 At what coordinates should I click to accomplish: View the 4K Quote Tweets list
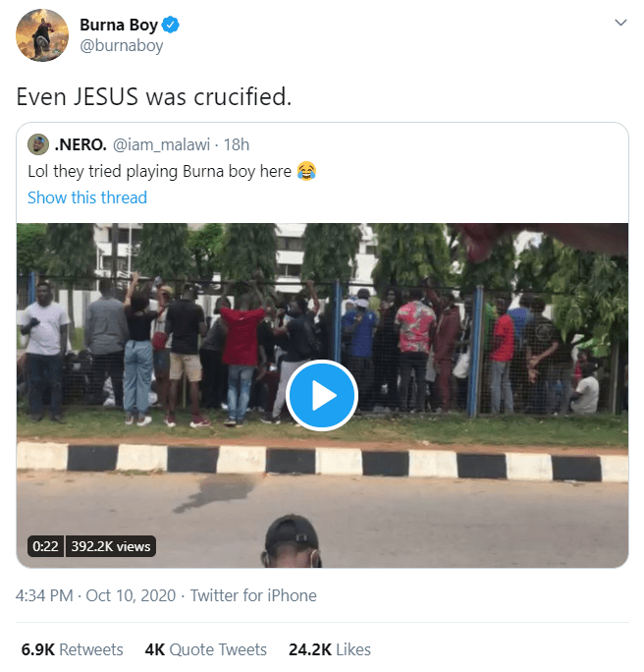click(205, 649)
